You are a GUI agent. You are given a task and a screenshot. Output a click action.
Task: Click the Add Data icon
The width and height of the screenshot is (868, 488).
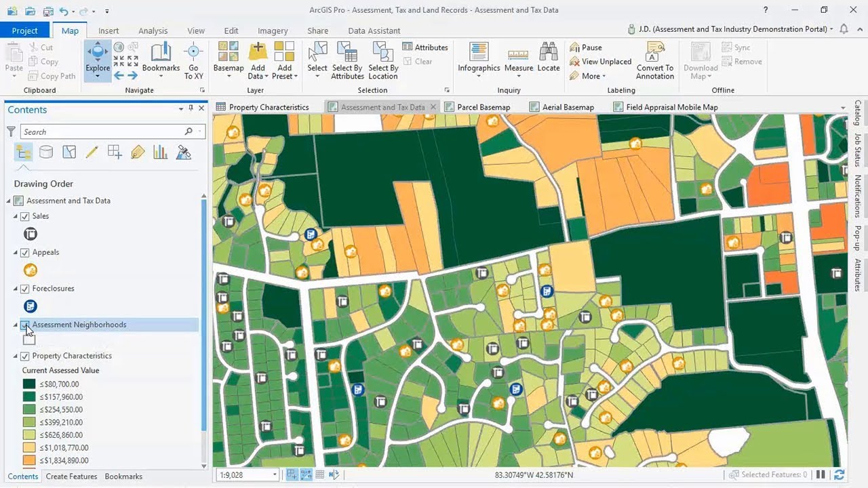258,52
